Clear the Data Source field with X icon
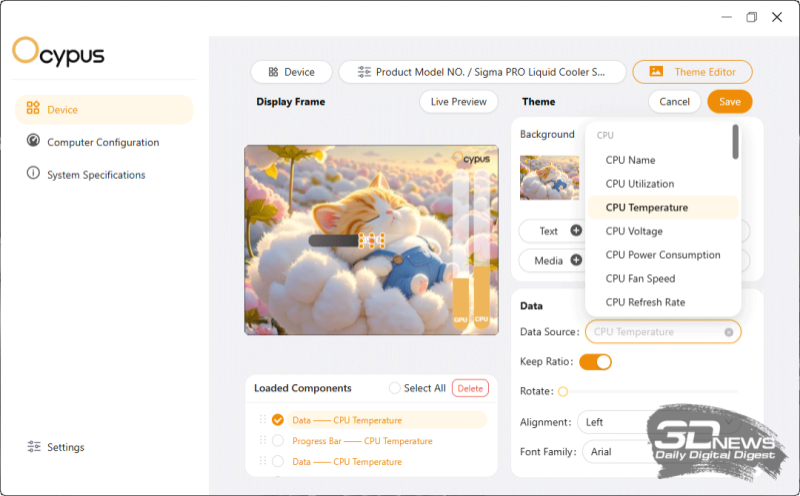 tap(729, 332)
